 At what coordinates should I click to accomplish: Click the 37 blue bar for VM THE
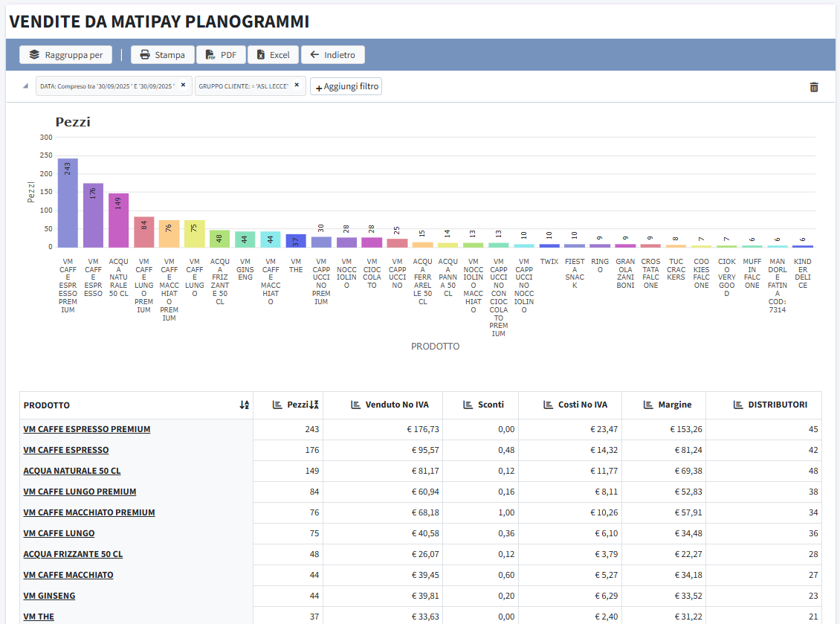coord(296,241)
